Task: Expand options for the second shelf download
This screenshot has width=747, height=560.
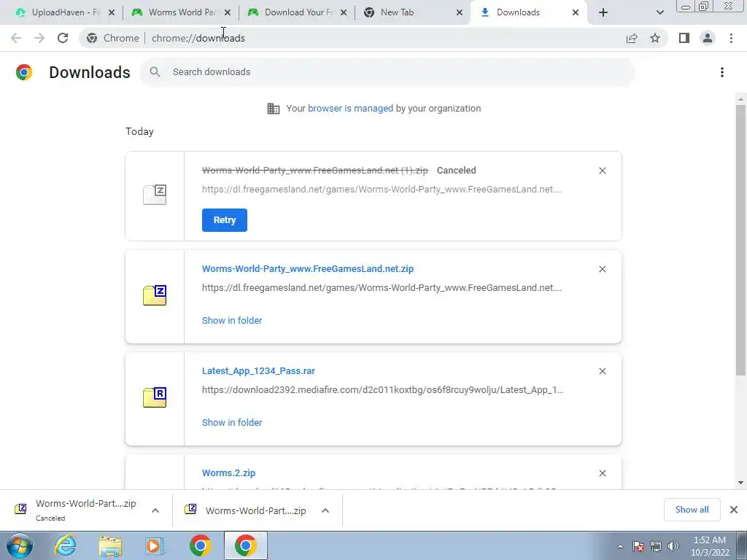Action: 325,510
